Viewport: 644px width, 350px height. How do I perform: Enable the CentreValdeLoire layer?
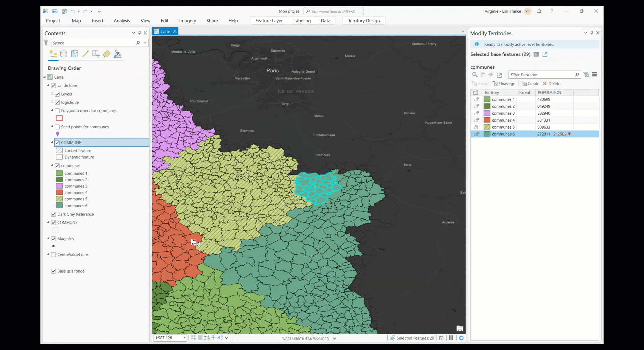[x=53, y=255]
